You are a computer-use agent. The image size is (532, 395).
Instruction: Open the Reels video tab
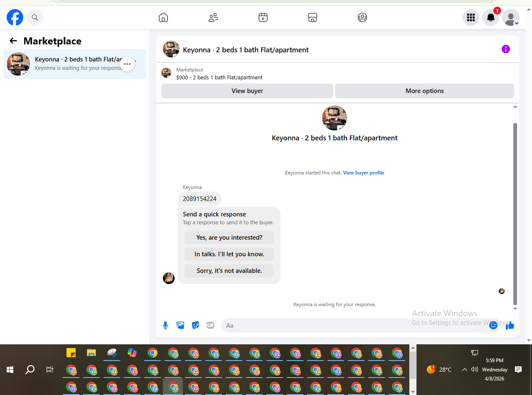click(x=263, y=17)
